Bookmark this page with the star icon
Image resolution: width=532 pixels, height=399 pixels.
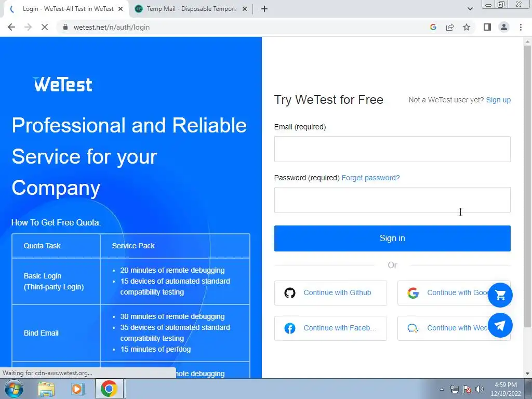[x=467, y=27]
